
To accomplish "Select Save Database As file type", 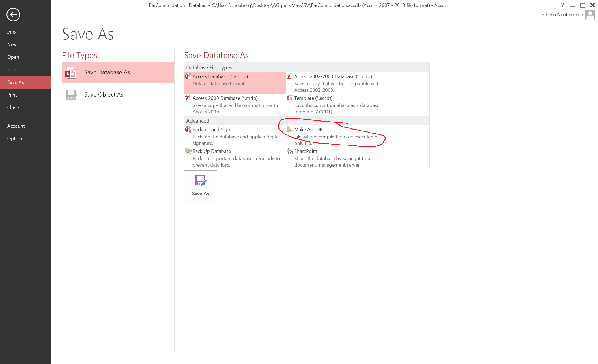I will [x=107, y=72].
